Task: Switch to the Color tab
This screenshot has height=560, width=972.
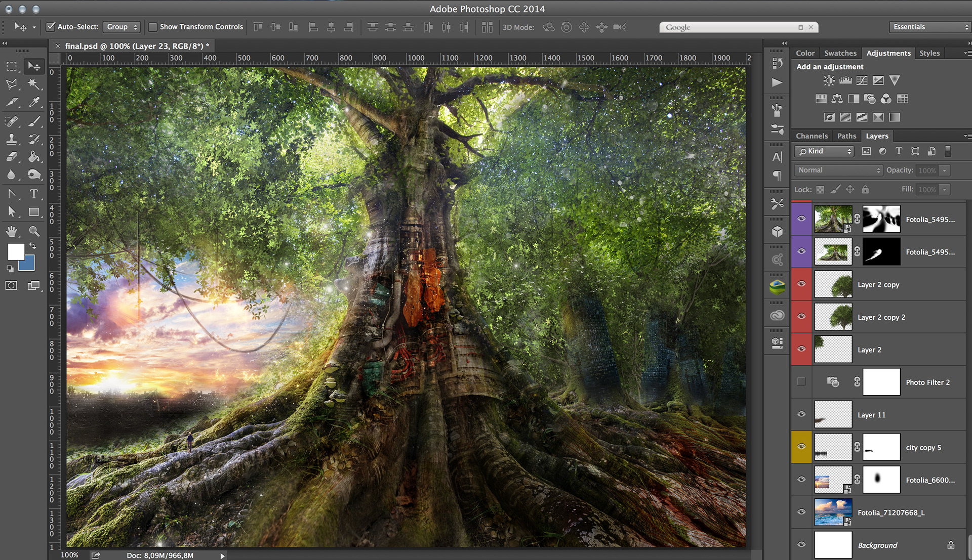Action: pos(805,53)
